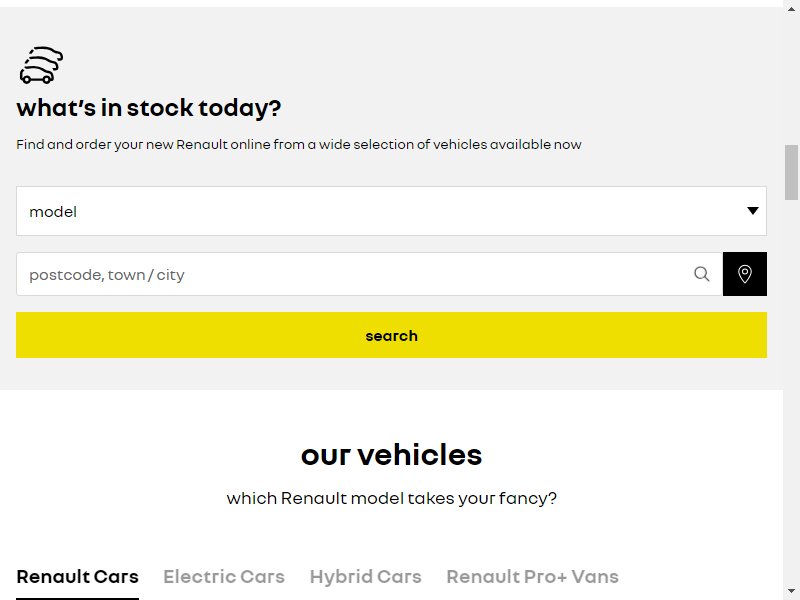Click "which Renault model takes your fancy?" text
The image size is (800, 600).
pyautogui.click(x=391, y=498)
